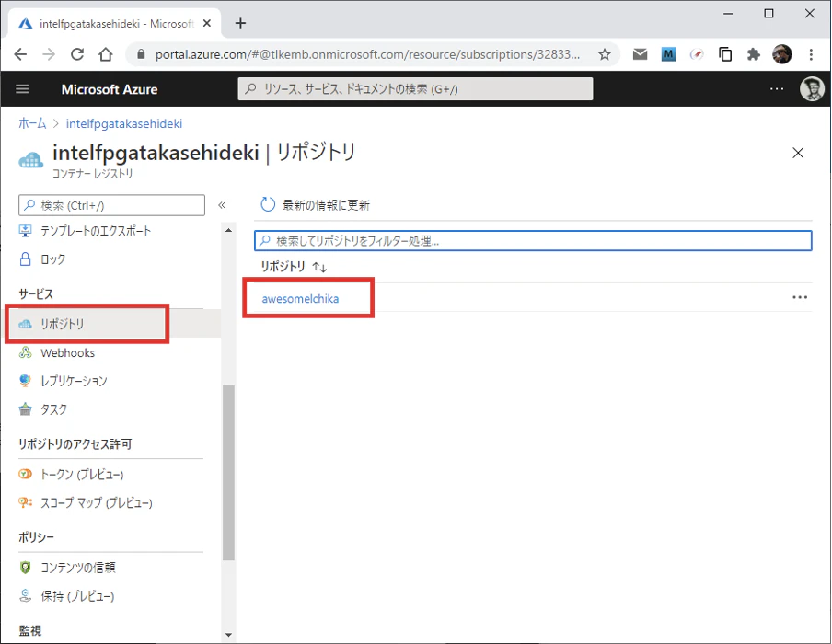Reload the browser page

(77, 54)
